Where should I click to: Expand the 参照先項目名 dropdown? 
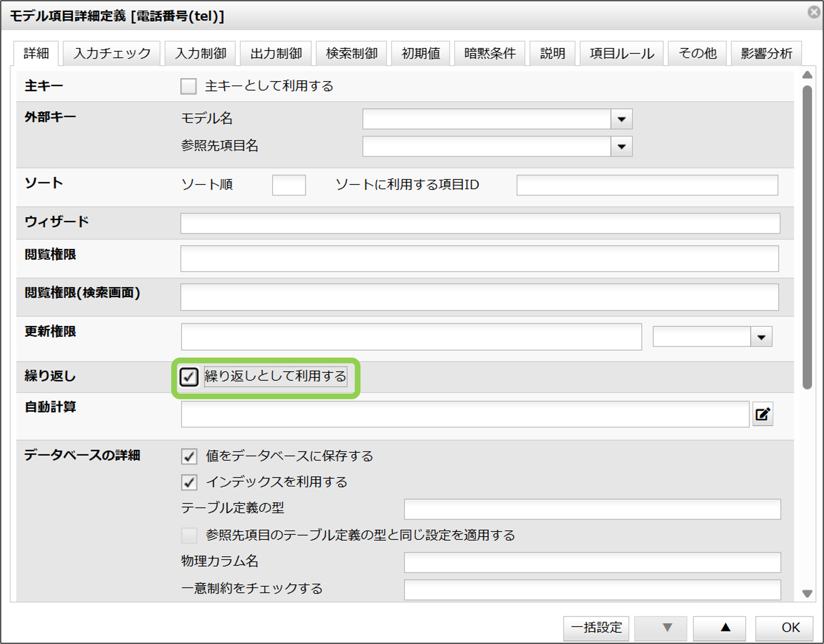point(621,146)
